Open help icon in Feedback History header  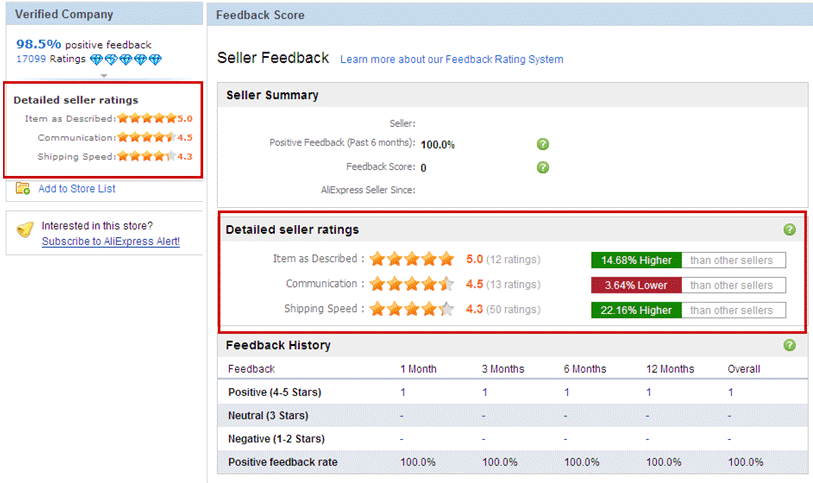click(x=789, y=345)
